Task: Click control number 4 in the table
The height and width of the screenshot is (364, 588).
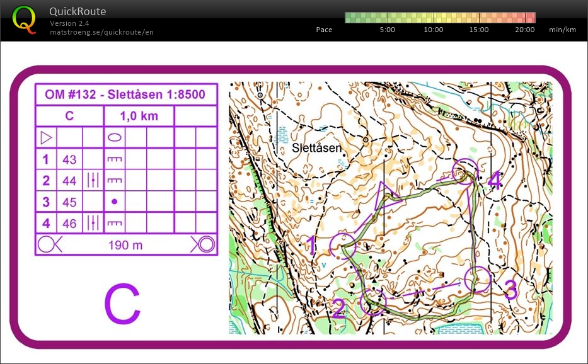Action: click(46, 224)
